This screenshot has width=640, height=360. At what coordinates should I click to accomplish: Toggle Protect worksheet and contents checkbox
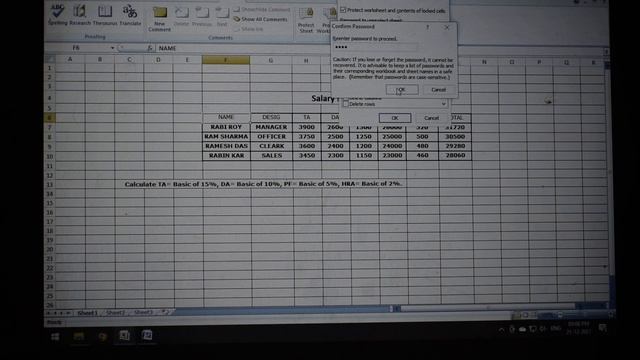[x=343, y=10]
